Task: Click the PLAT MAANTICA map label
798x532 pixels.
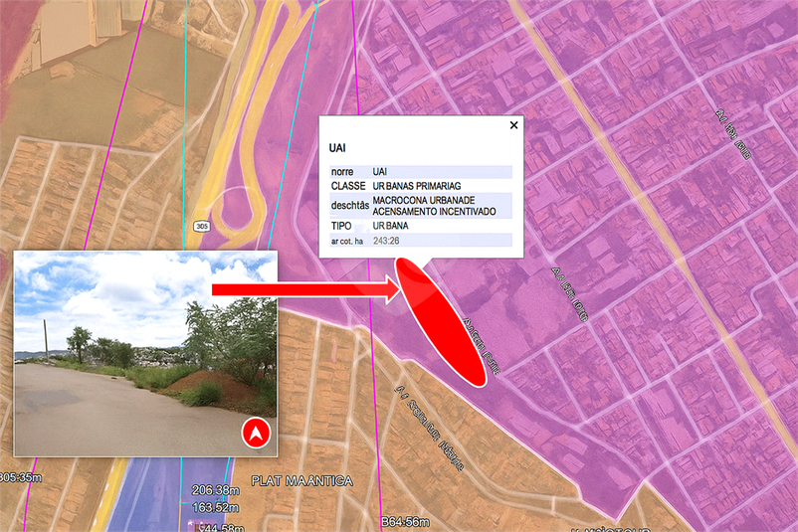Action: click(302, 481)
